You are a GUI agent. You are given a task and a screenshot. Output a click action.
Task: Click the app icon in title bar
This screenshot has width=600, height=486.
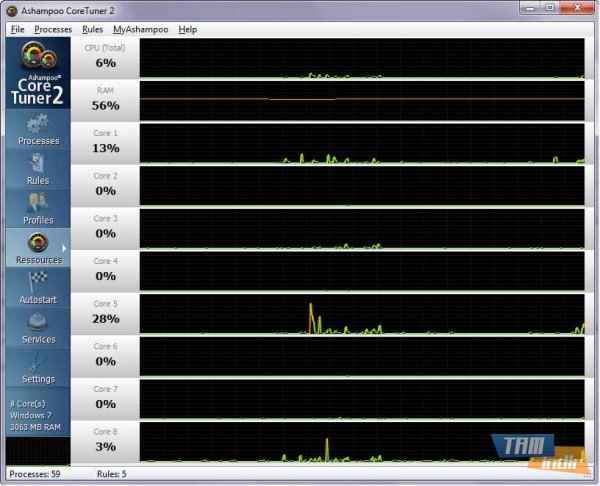12,11
